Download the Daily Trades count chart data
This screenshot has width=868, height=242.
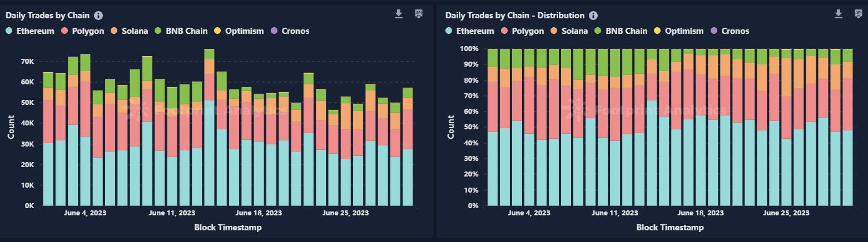click(x=398, y=14)
